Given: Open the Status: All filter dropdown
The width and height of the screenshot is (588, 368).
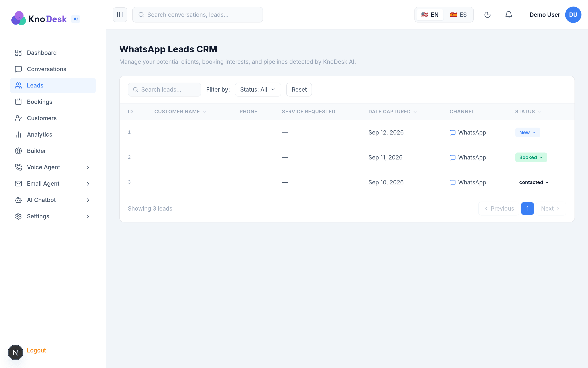Looking at the screenshot, I should (x=258, y=90).
